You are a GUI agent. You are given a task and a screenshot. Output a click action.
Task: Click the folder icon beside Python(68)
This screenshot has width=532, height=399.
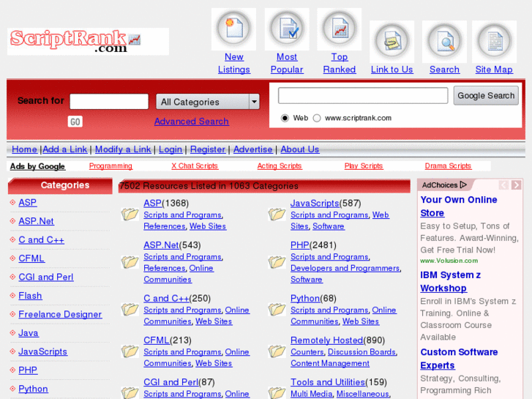(277, 310)
